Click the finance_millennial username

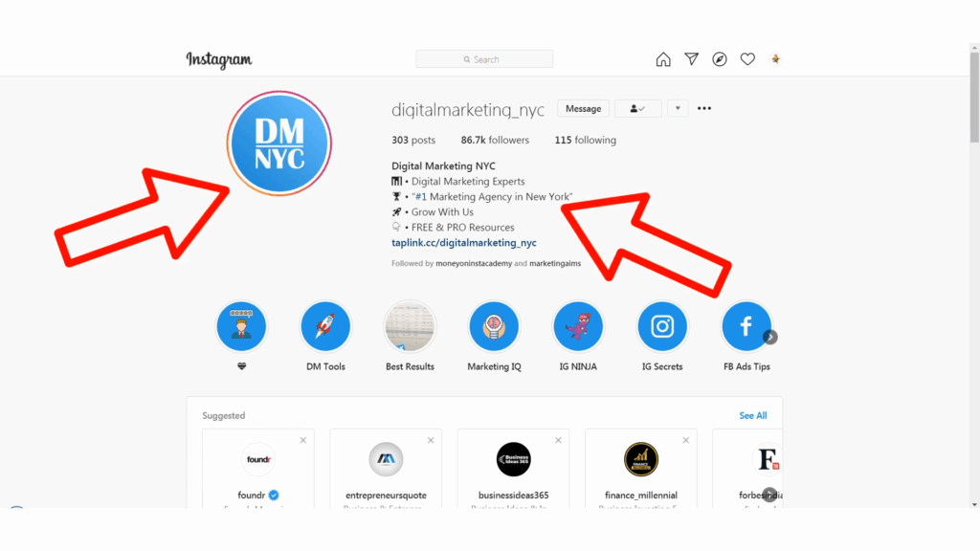(640, 496)
